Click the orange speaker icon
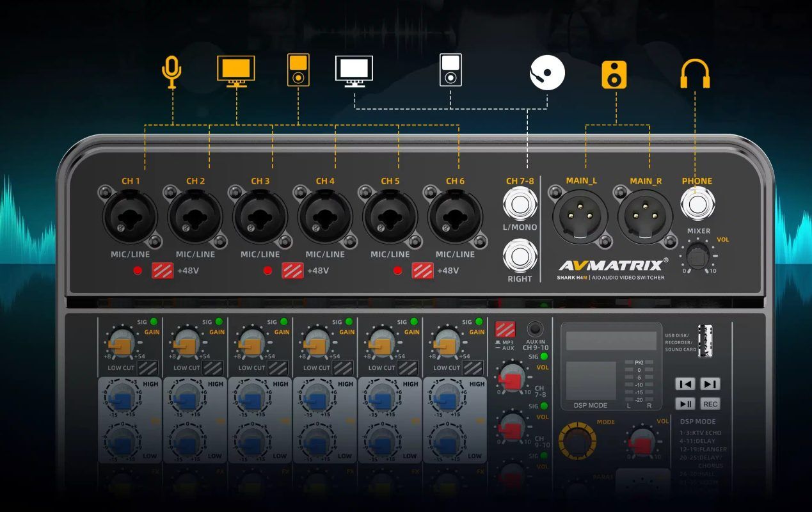The height and width of the screenshot is (512, 812). [614, 74]
